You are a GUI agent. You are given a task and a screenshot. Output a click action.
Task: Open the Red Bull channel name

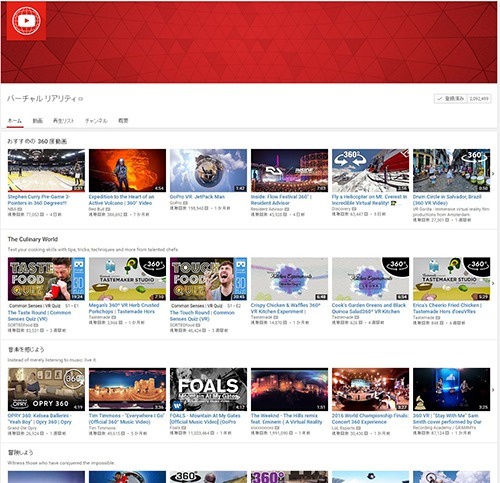pyautogui.click(x=97, y=209)
